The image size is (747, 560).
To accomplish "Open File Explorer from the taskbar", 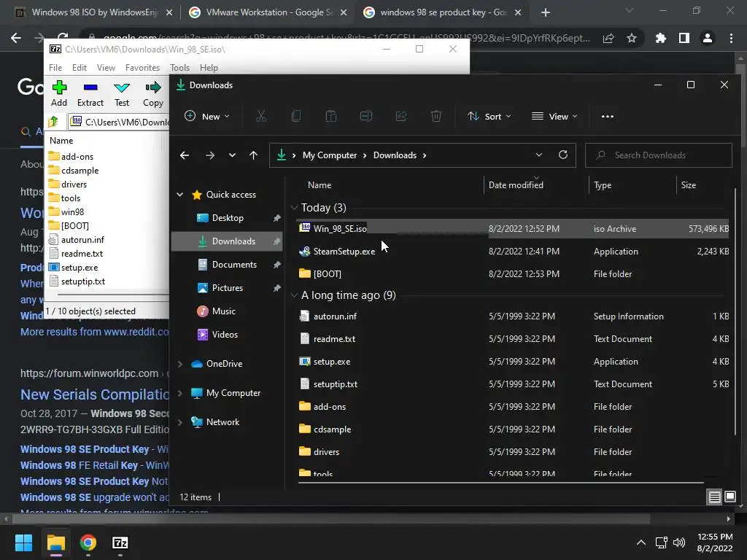I will tap(56, 542).
